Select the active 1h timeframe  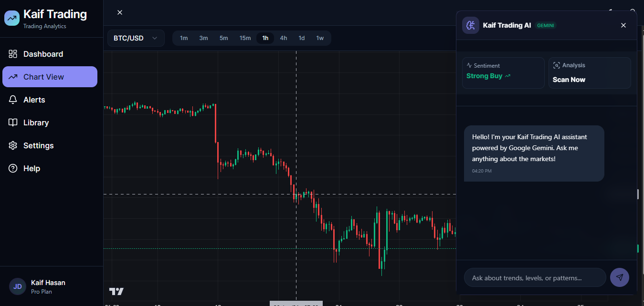point(265,38)
